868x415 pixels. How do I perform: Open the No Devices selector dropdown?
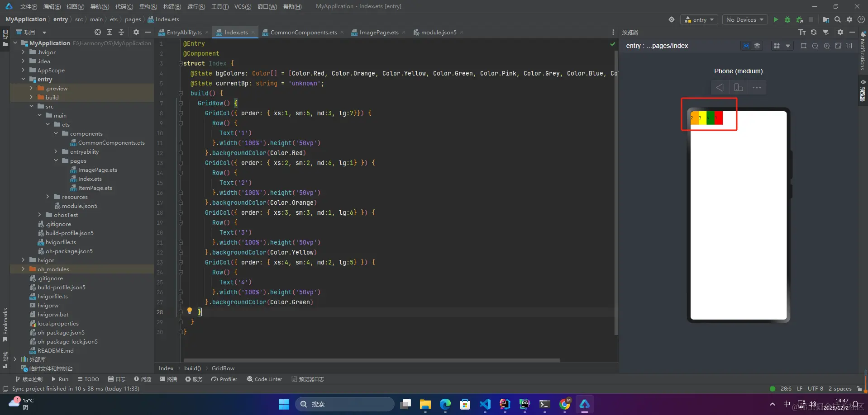click(745, 19)
